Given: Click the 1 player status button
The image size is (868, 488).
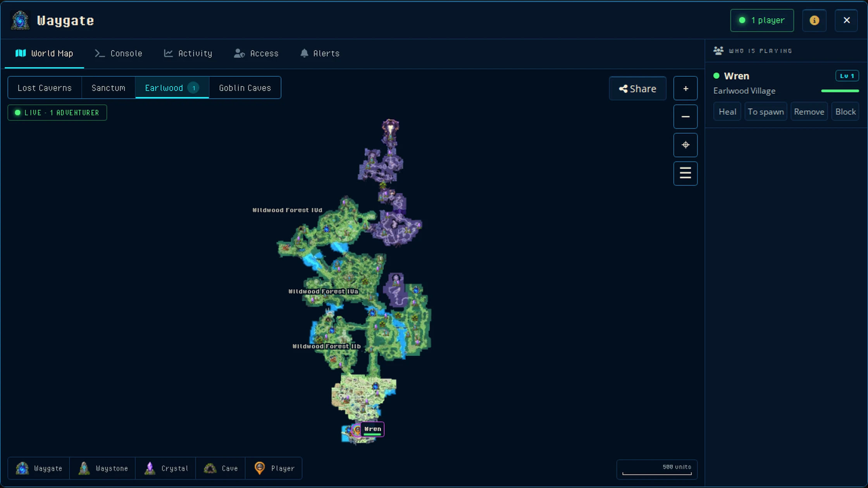Looking at the screenshot, I should pos(762,20).
